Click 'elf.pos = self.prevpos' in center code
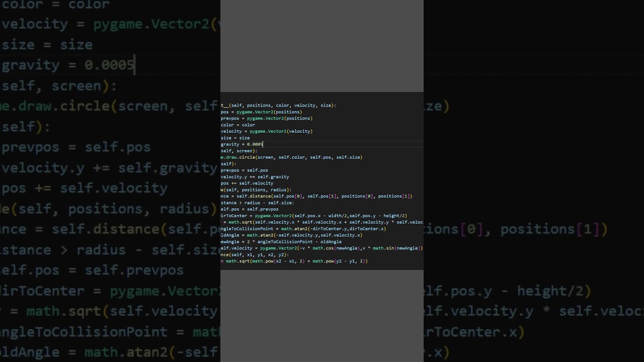Screen dimensions: 644x362 [250, 209]
